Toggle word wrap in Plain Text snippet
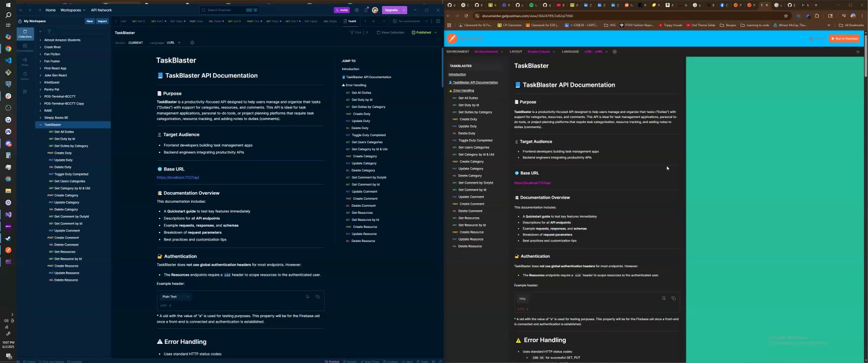Image resolution: width=868 pixels, height=363 pixels. pos(307,297)
